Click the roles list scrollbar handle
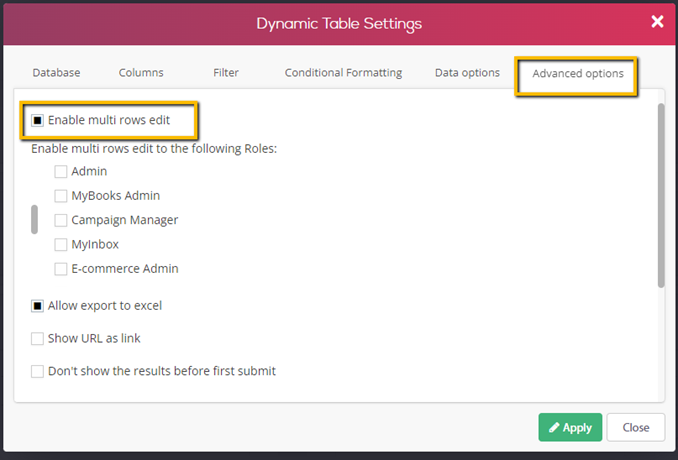This screenshot has width=678, height=460. pos(35,219)
